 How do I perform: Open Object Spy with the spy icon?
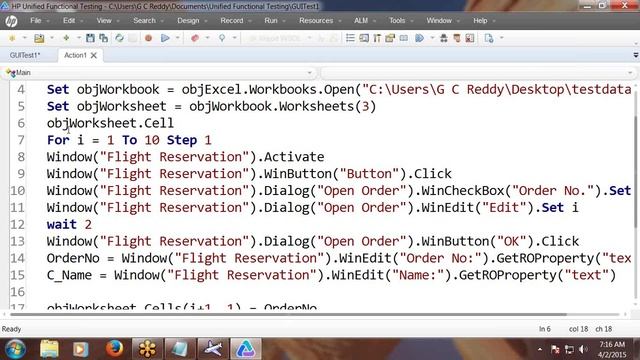point(444,38)
